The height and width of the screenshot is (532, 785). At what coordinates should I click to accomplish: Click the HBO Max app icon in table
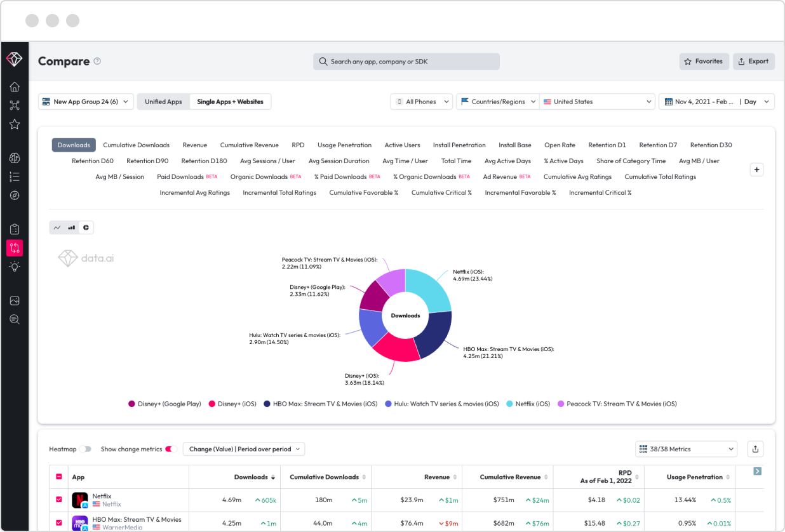tap(79, 523)
